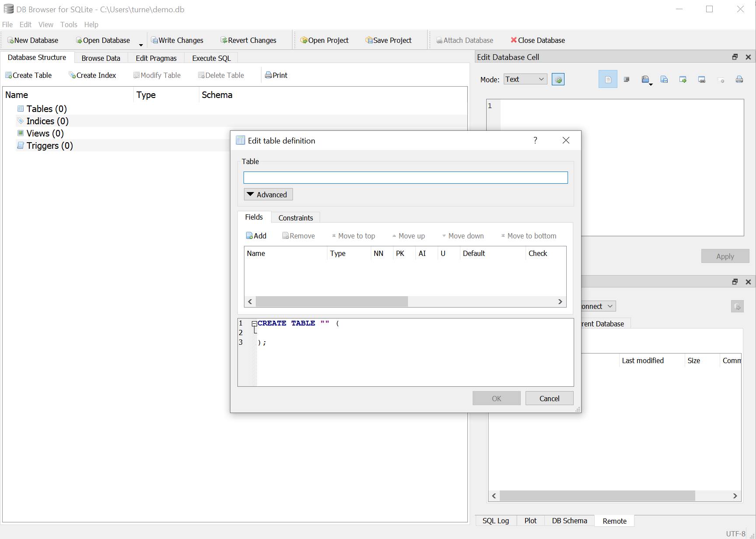The width and height of the screenshot is (756, 539).
Task: Open the Constraints tab in the dialog
Action: click(296, 217)
